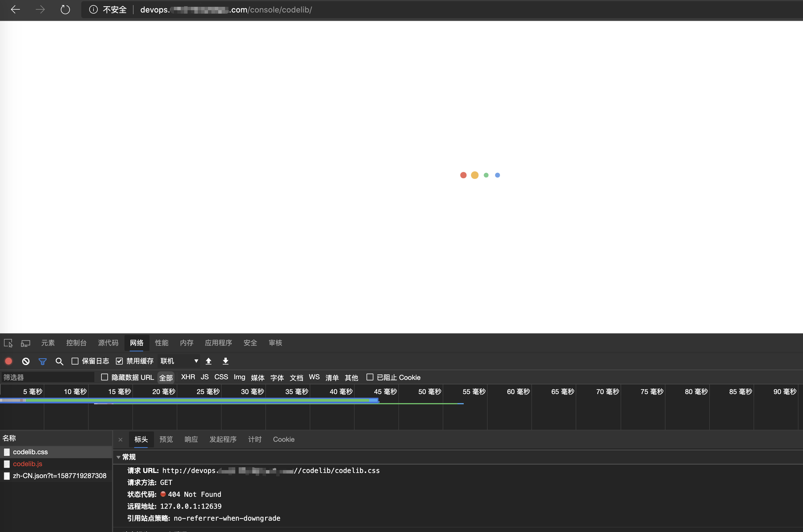Close the request details pane
Viewport: 803px width, 532px height.
click(x=120, y=440)
